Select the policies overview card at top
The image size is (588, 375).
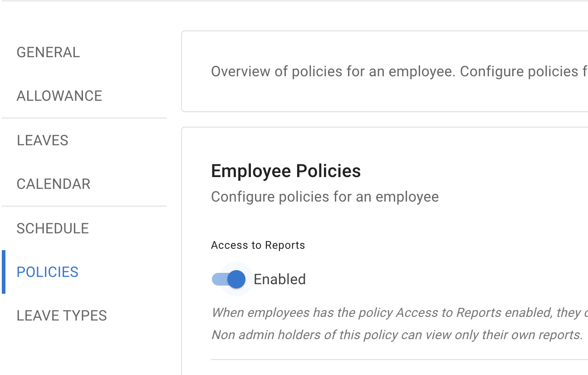click(x=386, y=71)
